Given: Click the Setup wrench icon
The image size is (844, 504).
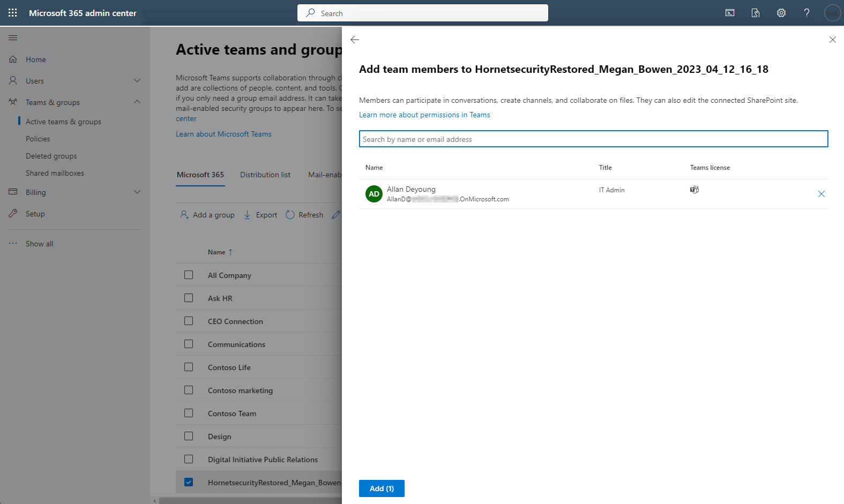Looking at the screenshot, I should click(13, 213).
